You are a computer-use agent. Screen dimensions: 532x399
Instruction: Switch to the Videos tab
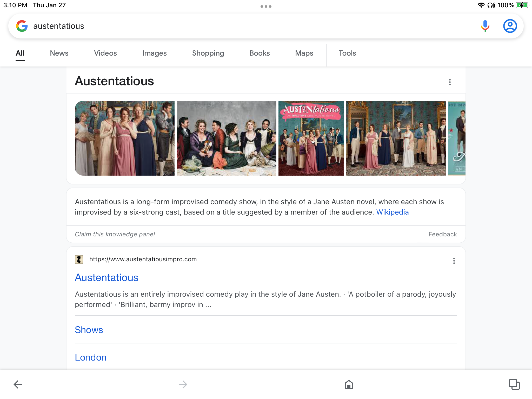pyautogui.click(x=105, y=53)
